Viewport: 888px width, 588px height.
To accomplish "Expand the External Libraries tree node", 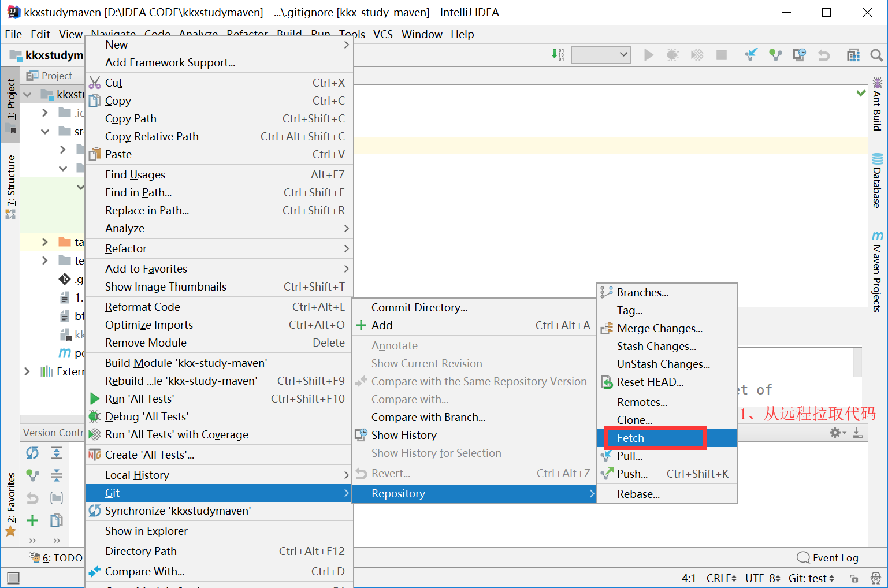I will [x=27, y=371].
